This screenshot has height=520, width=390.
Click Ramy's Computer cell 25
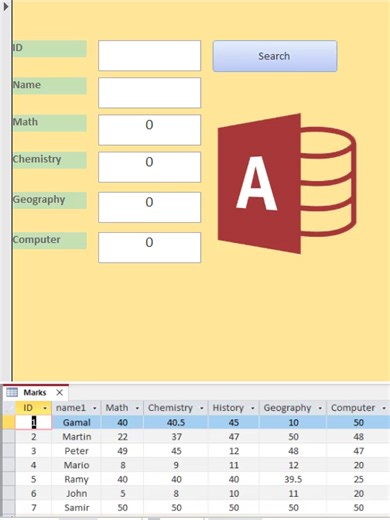point(358,479)
